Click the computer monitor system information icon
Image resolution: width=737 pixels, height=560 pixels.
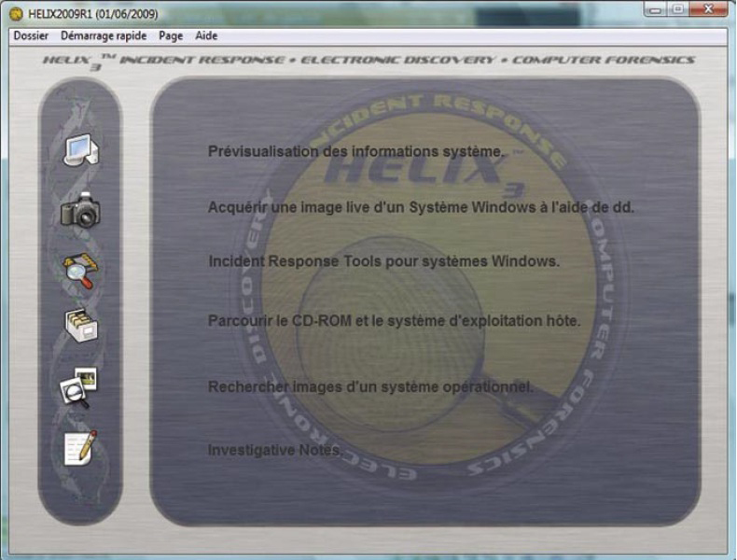80,150
